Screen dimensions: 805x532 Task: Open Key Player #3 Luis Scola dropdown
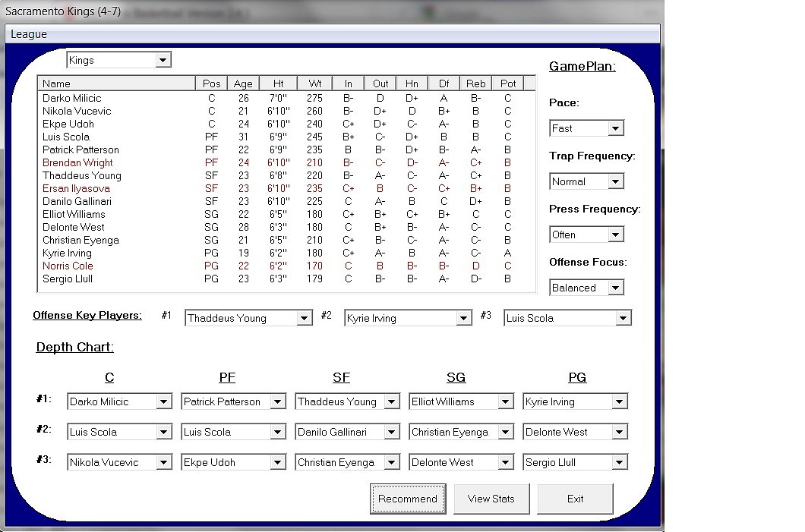(568, 318)
